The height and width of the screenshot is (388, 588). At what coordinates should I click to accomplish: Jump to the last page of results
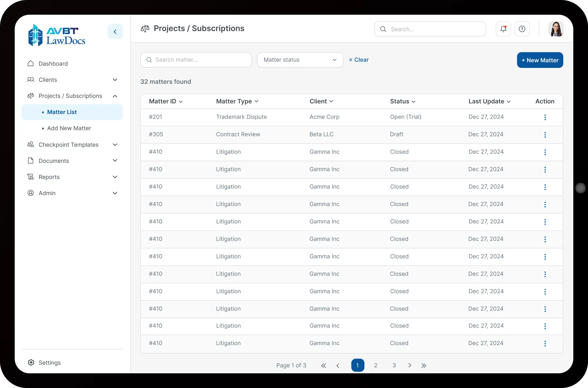pos(424,365)
